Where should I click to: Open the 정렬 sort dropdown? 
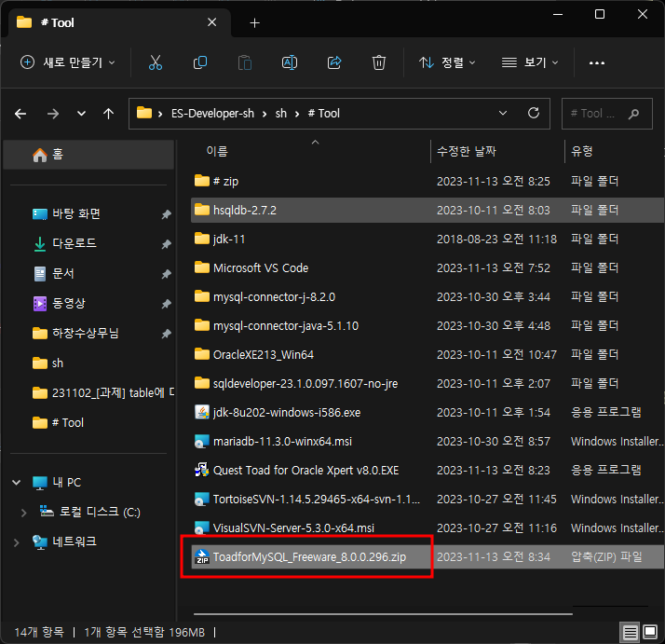click(x=446, y=62)
